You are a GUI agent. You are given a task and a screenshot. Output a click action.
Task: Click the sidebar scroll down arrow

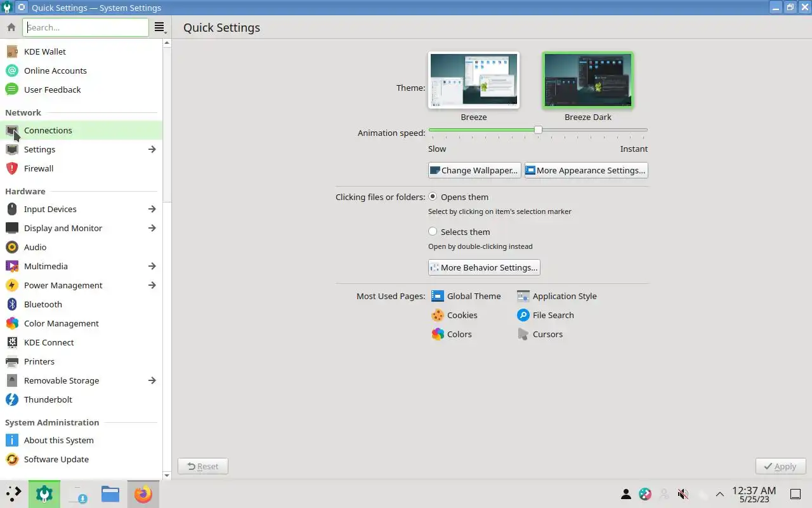click(167, 475)
